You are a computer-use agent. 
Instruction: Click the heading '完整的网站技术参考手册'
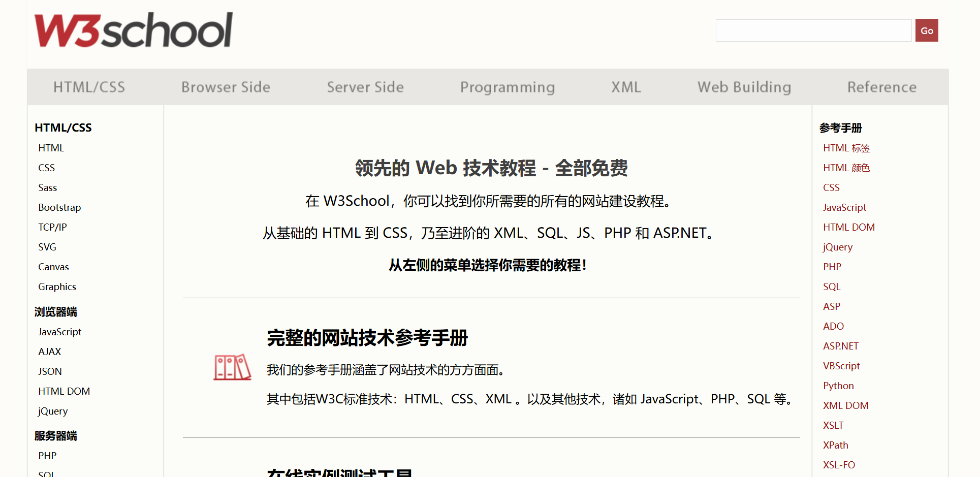coord(367,338)
